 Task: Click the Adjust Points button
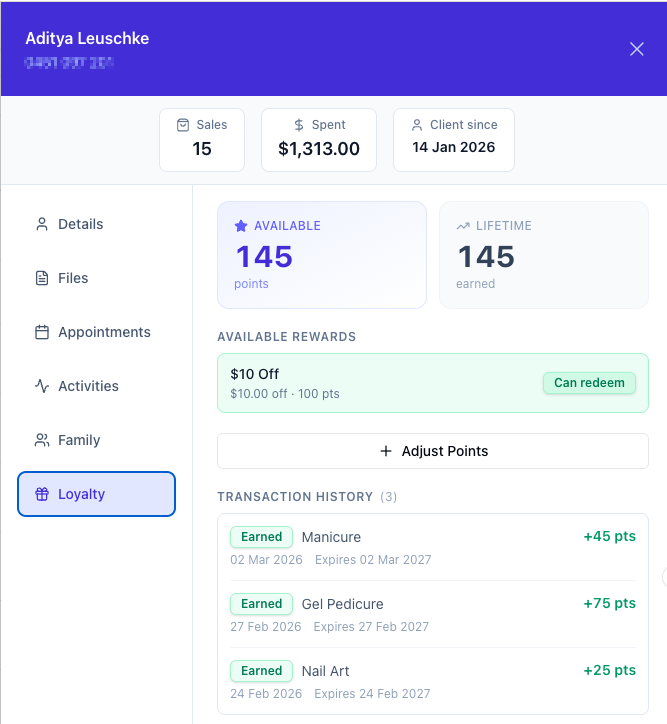click(433, 451)
